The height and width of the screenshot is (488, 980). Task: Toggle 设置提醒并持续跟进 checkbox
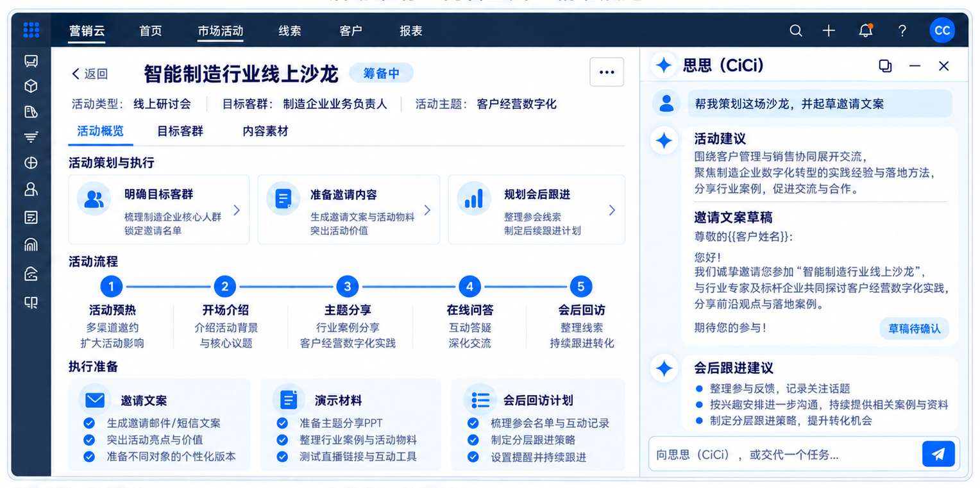click(473, 457)
